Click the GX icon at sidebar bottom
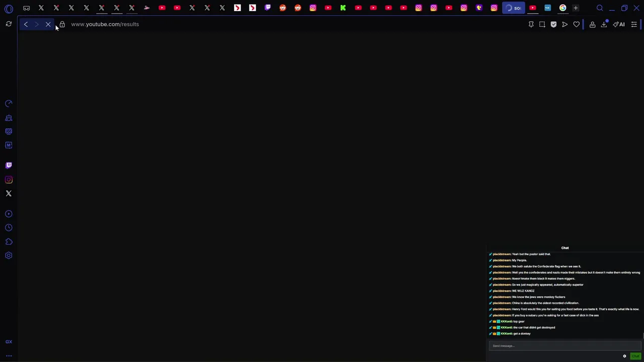 [9, 342]
